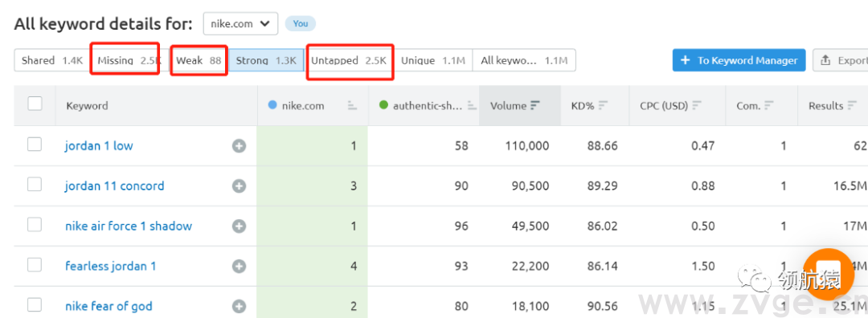The image size is (868, 318).
Task: Click the 49,500 volume cell
Action: click(530, 226)
